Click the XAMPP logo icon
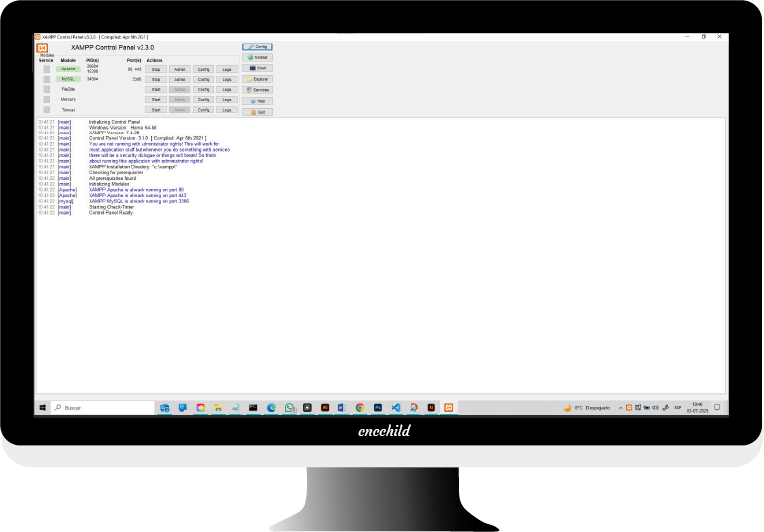This screenshot has width=764, height=532. coord(43,47)
